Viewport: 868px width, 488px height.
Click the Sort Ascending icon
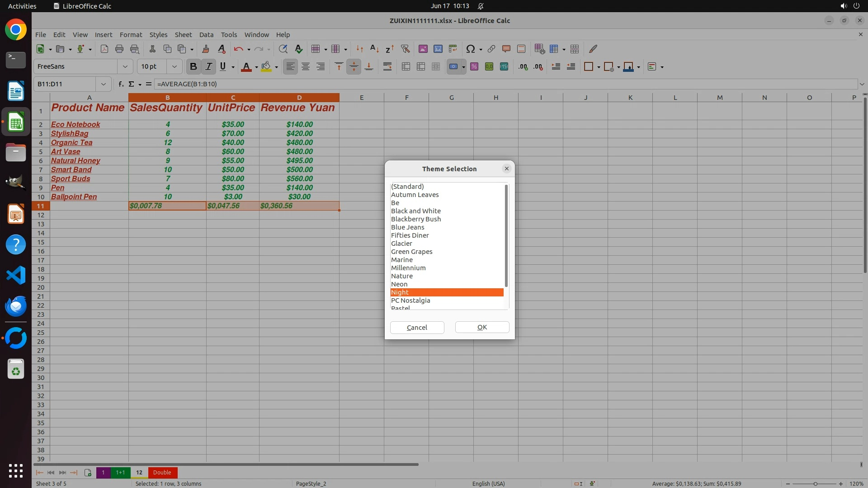click(374, 49)
